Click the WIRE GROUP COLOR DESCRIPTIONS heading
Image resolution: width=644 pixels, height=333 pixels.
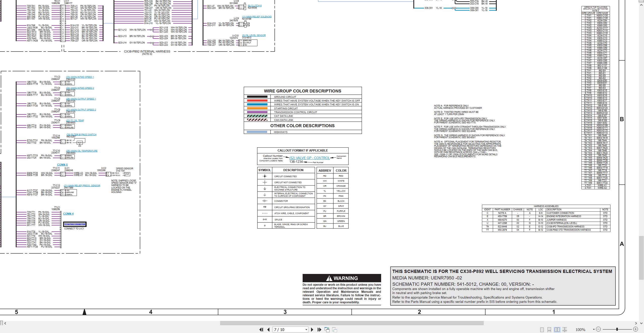coord(303,91)
